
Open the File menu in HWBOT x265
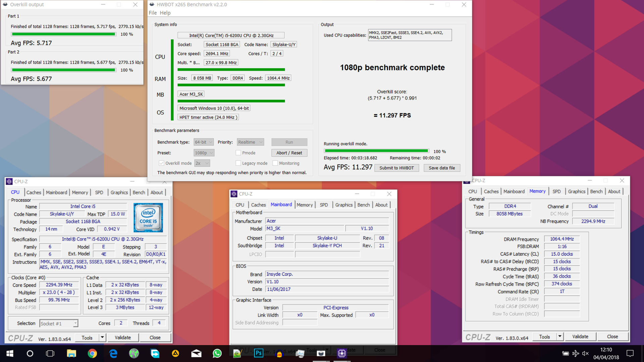point(153,13)
